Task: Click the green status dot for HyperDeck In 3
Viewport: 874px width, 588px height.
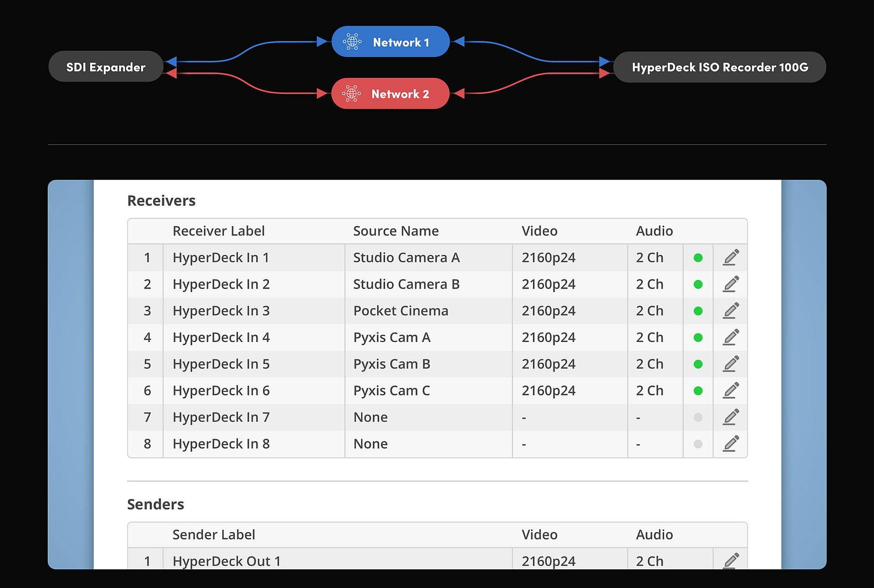Action: coord(698,311)
